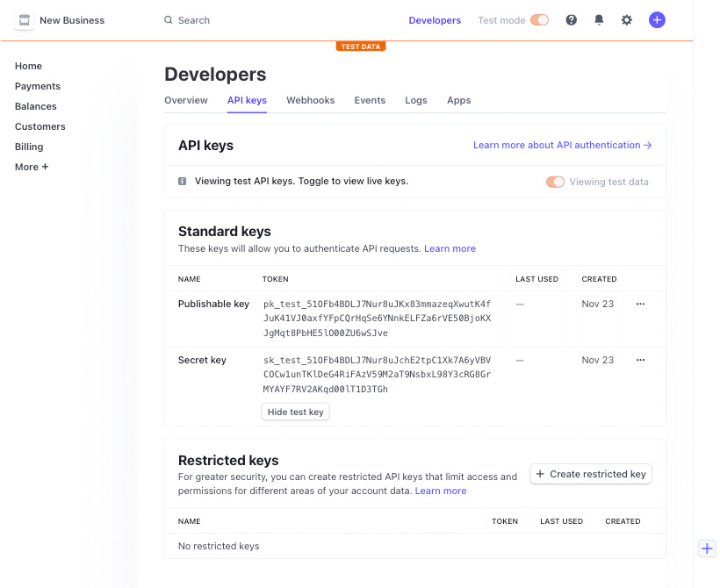The height and width of the screenshot is (588, 720).
Task: Expand the More sidebar menu
Action: tap(32, 167)
